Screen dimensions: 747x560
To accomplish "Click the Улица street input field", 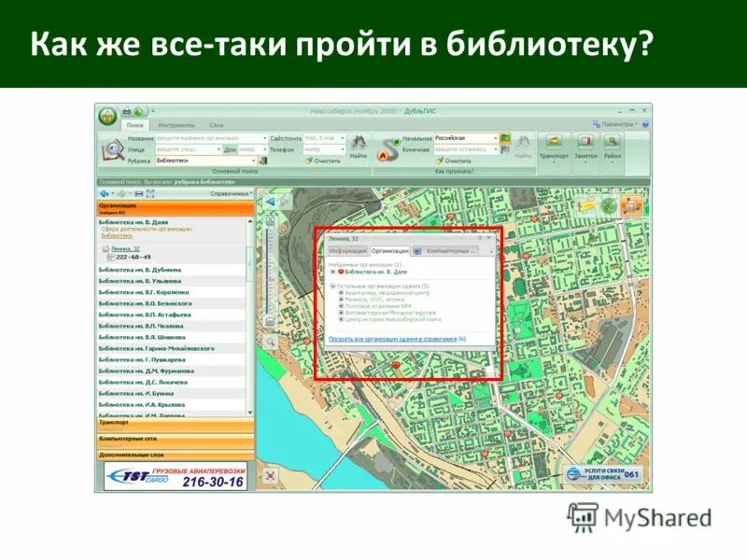I will pyautogui.click(x=189, y=149).
